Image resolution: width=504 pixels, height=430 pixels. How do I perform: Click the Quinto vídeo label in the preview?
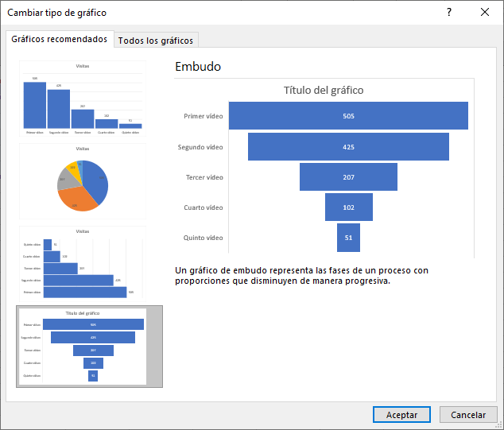pos(203,238)
